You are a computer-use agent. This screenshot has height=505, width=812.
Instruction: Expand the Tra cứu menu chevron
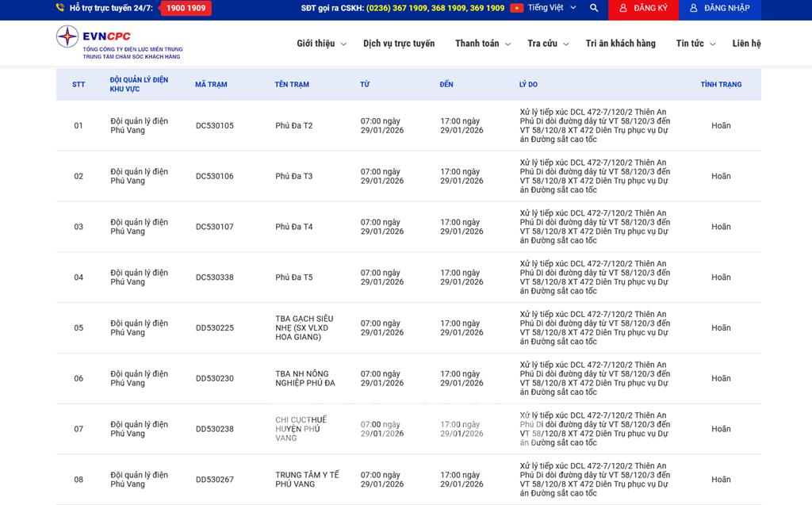coord(565,44)
